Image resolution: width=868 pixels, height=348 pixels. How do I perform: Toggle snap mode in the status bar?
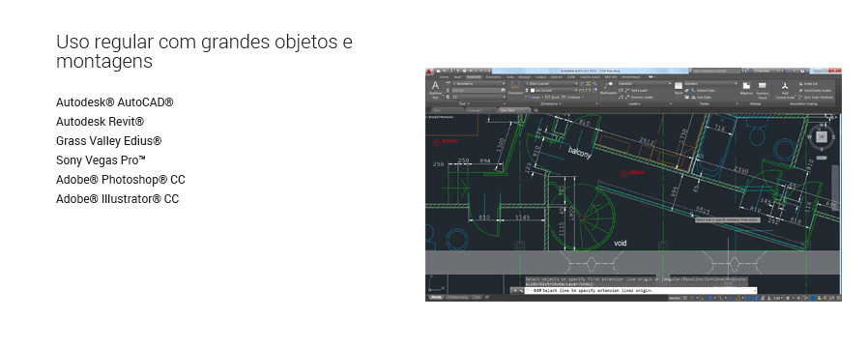(692, 298)
